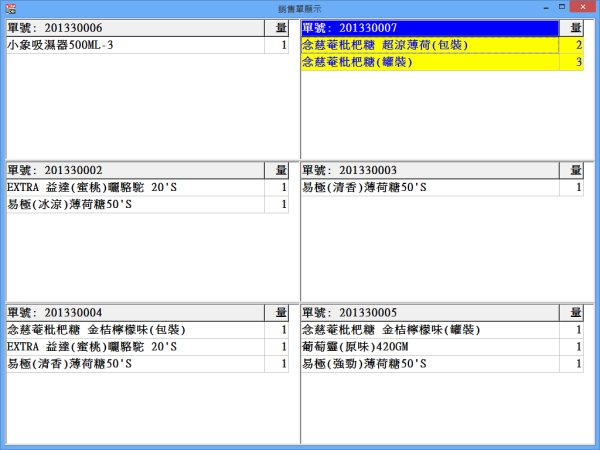Click 易極(冰涼)薄荷糖50'S row
This screenshot has width=600, height=450.
pyautogui.click(x=147, y=204)
